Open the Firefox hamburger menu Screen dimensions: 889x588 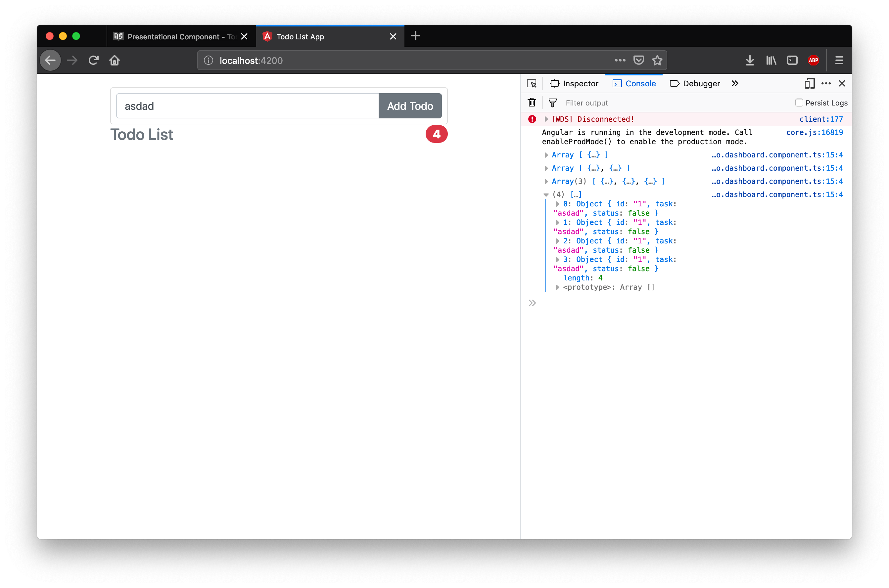point(839,61)
